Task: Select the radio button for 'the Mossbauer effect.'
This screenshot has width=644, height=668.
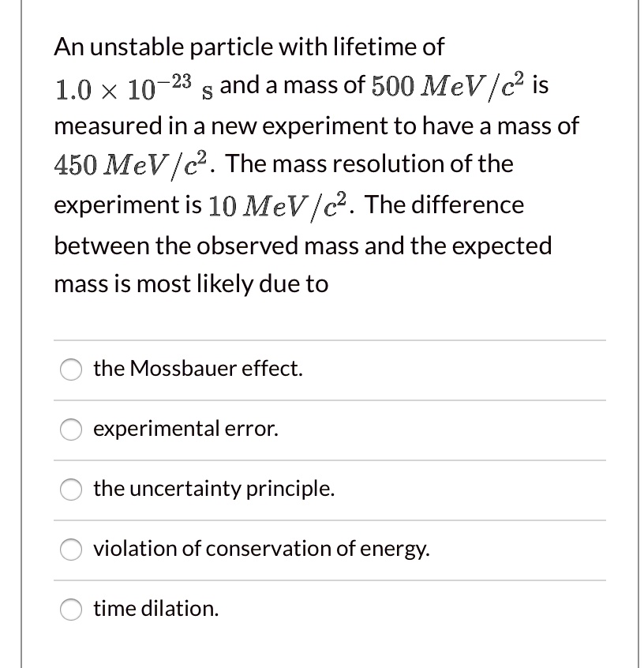Action: pyautogui.click(x=70, y=369)
